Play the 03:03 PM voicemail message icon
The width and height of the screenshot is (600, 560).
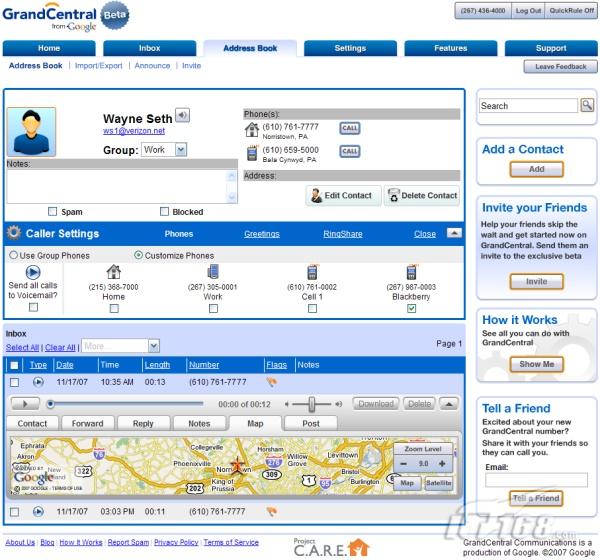[x=38, y=511]
